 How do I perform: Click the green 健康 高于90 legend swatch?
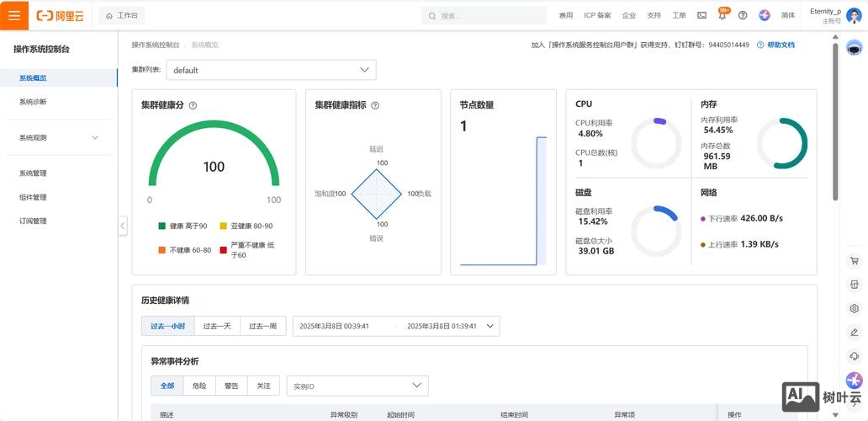(162, 226)
